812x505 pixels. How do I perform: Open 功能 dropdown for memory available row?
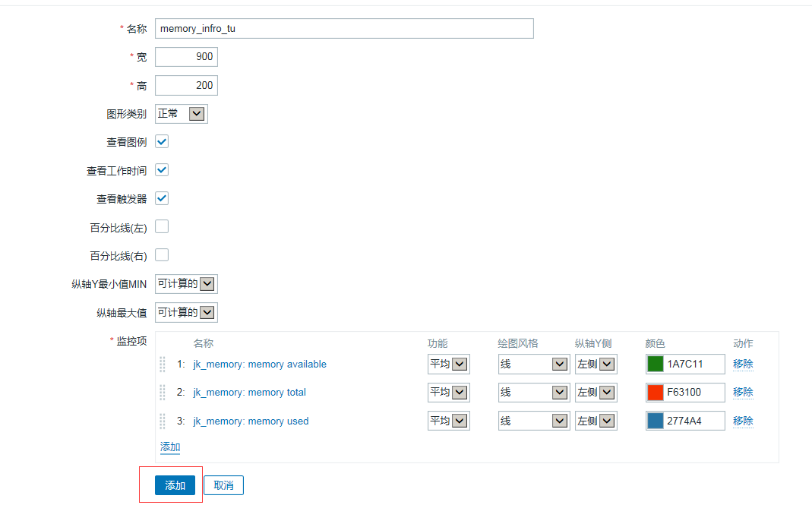448,364
